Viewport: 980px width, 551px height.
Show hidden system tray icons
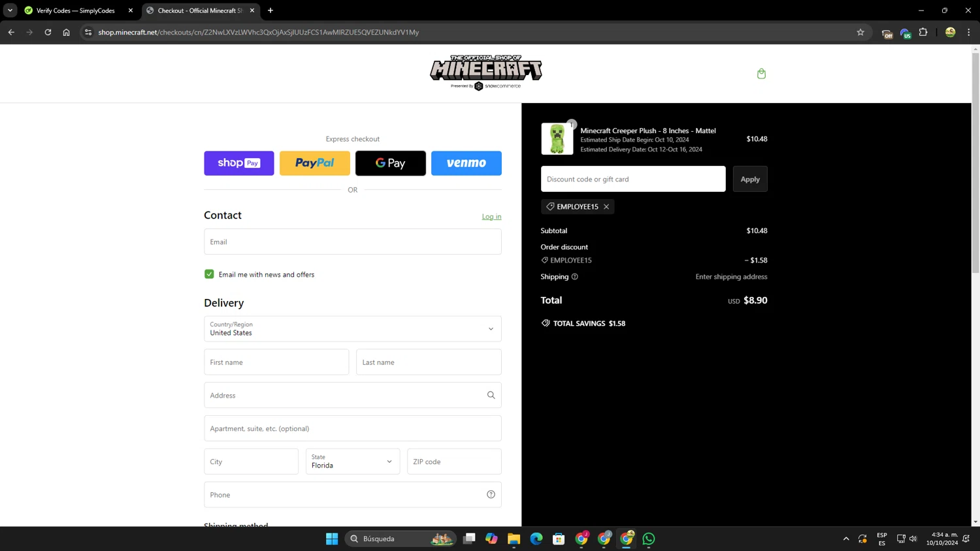coord(846,539)
